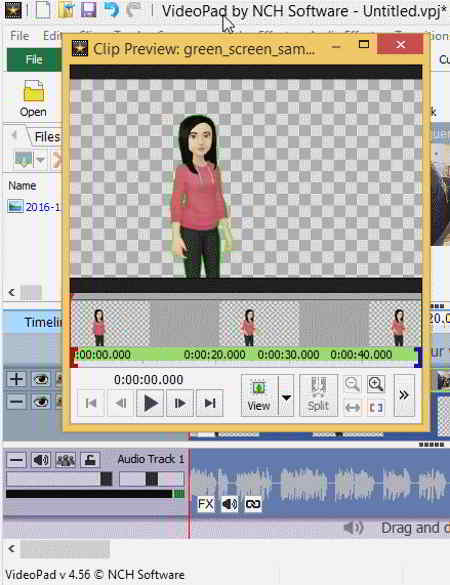Close the Clip Preview window
Image resolution: width=450 pixels, height=585 pixels.
pyautogui.click(x=400, y=44)
